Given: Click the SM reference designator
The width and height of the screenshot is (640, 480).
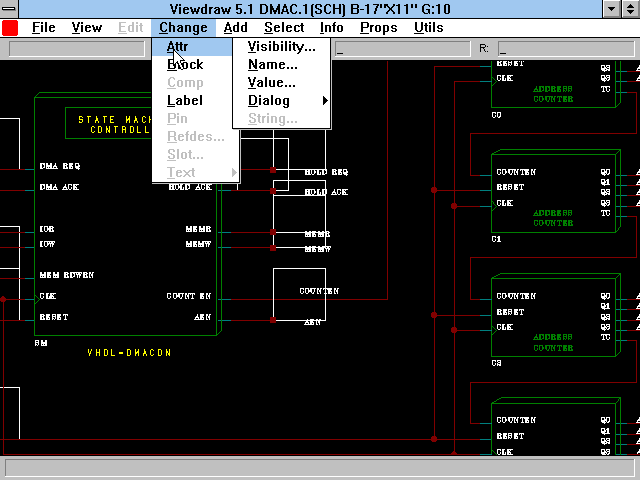Looking at the screenshot, I should (41, 343).
